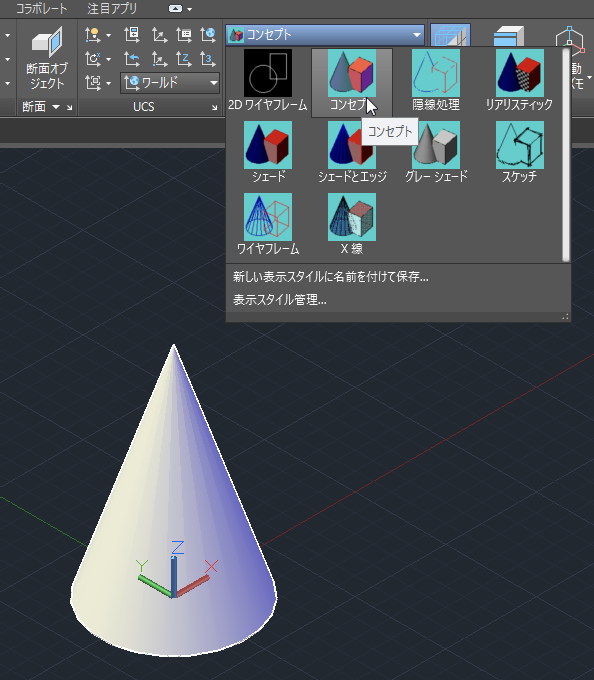Click the stacked layers icon right of dropdown
Screen dimensions: 594x680
(x=509, y=36)
